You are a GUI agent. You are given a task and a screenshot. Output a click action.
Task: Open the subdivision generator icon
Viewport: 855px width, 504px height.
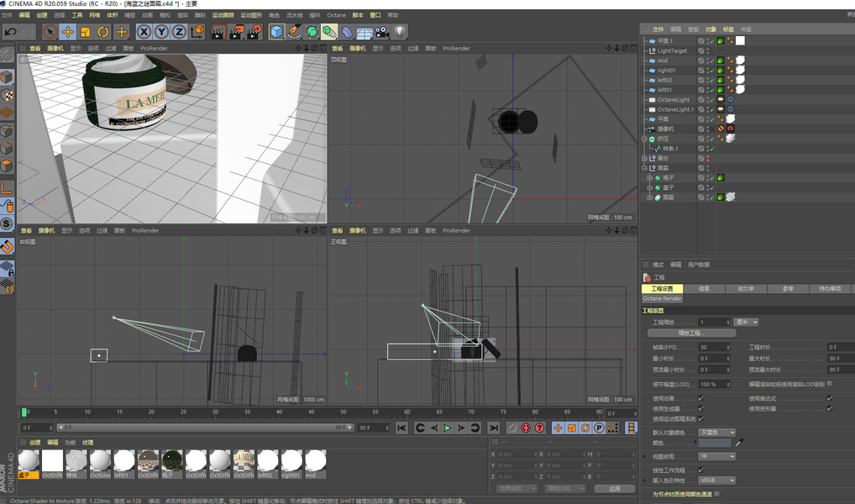pos(312,32)
